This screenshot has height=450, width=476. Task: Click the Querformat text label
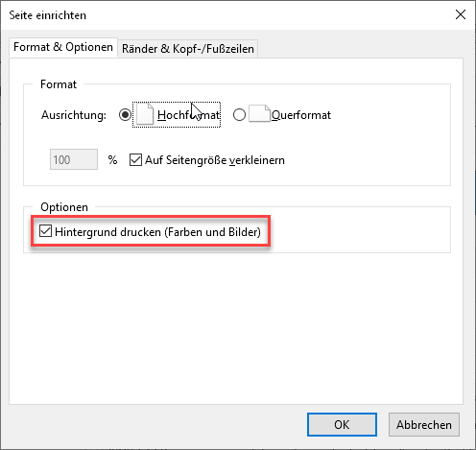point(301,115)
